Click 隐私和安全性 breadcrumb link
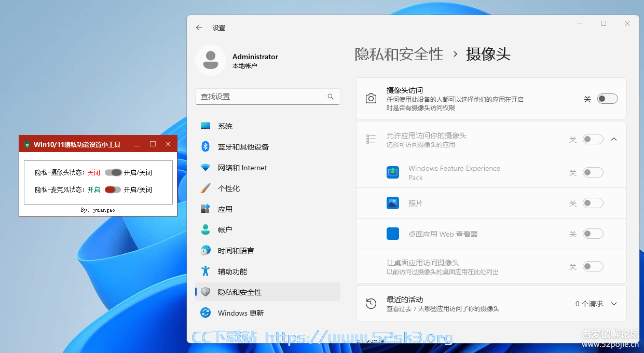This screenshot has height=353, width=644. coord(399,54)
